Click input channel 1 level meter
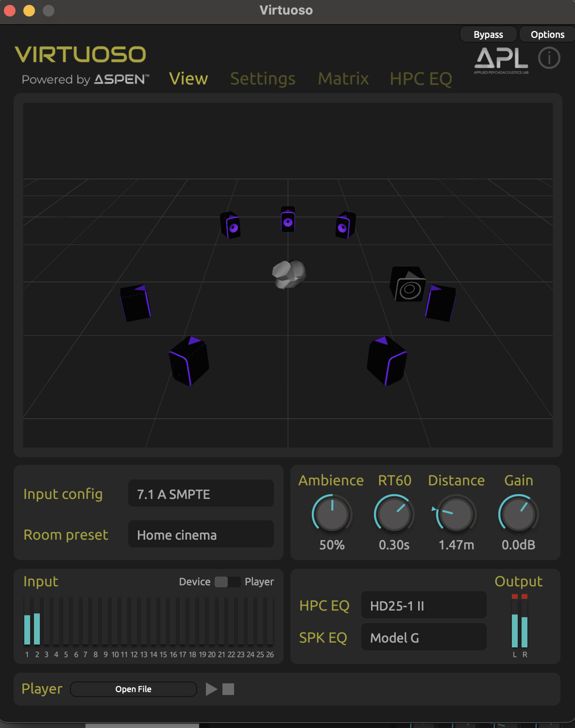Screen dimensions: 575x728 coord(27,621)
